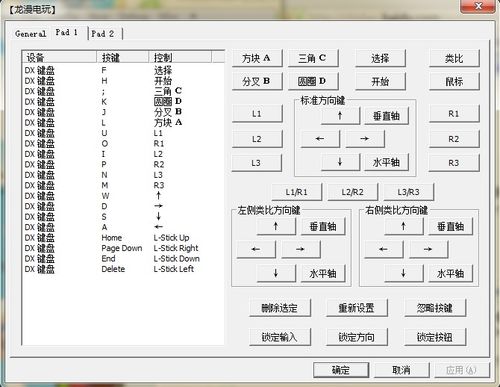Click the 锁定方向 button
Image resolution: width=500 pixels, height=387 pixels.
(357, 337)
